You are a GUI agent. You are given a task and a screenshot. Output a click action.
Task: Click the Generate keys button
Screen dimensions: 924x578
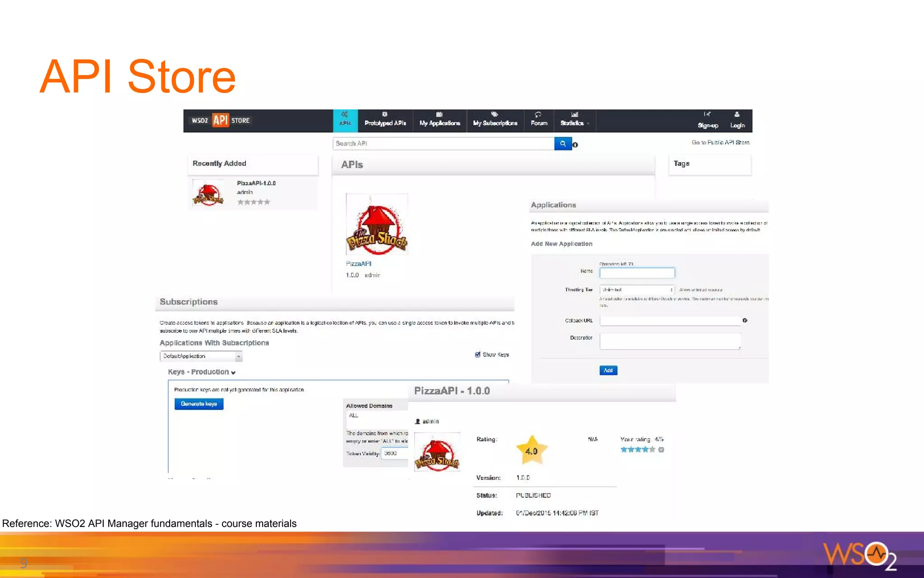click(x=199, y=404)
